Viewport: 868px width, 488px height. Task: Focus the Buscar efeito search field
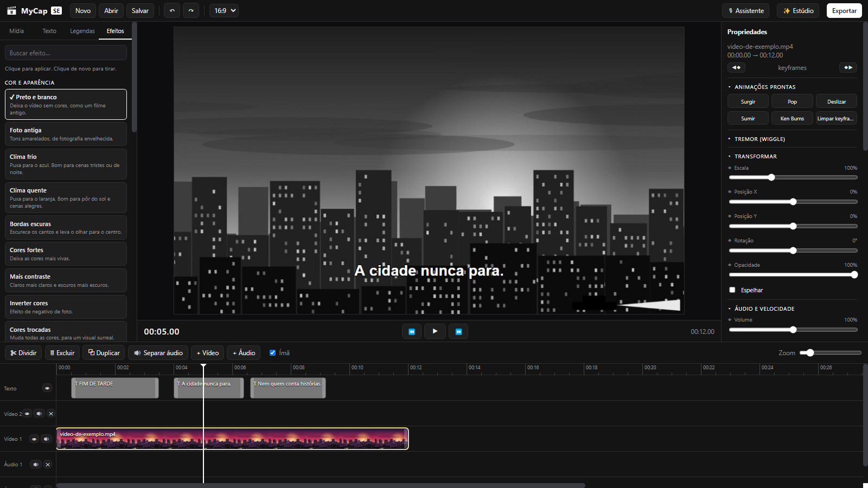(x=66, y=53)
